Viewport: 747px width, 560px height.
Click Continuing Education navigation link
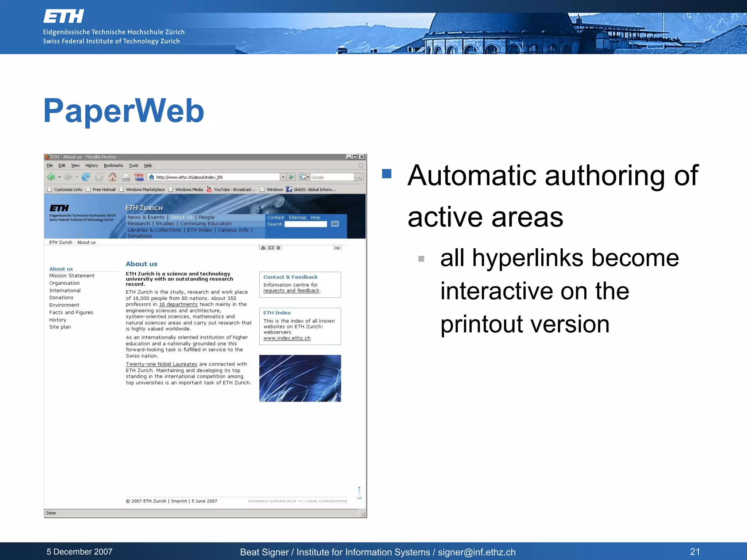[206, 223]
